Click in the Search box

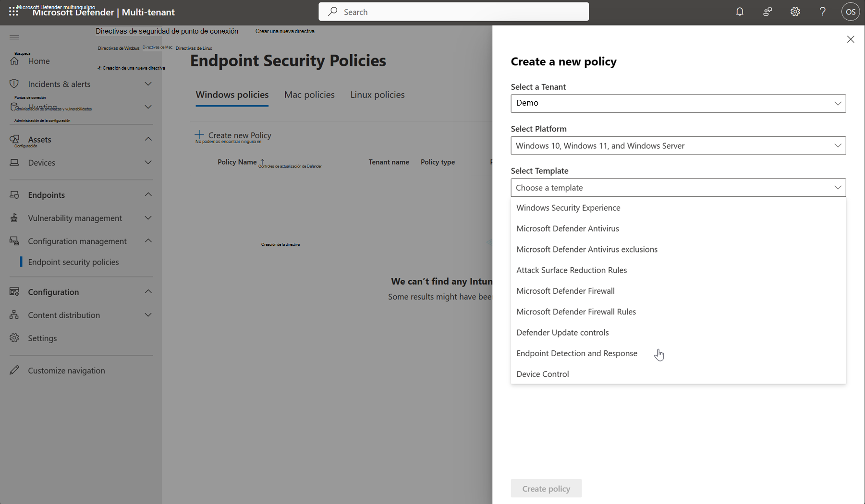pos(453,12)
